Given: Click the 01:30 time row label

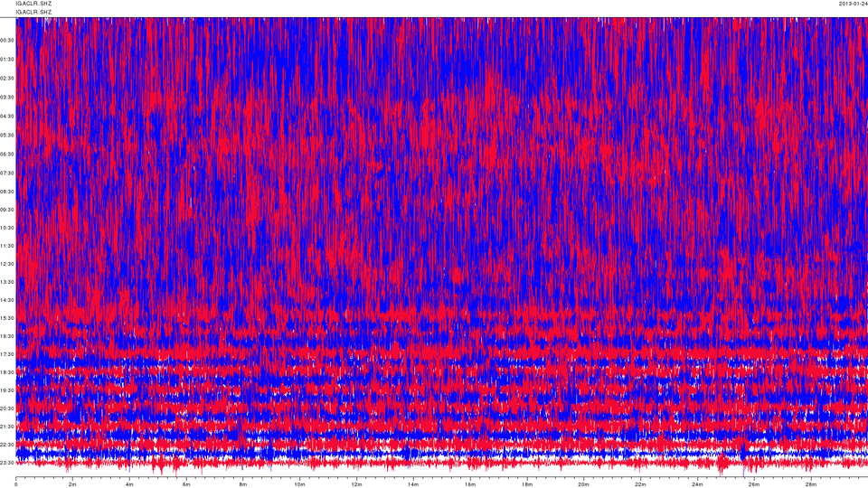Looking at the screenshot, I should [x=6, y=60].
